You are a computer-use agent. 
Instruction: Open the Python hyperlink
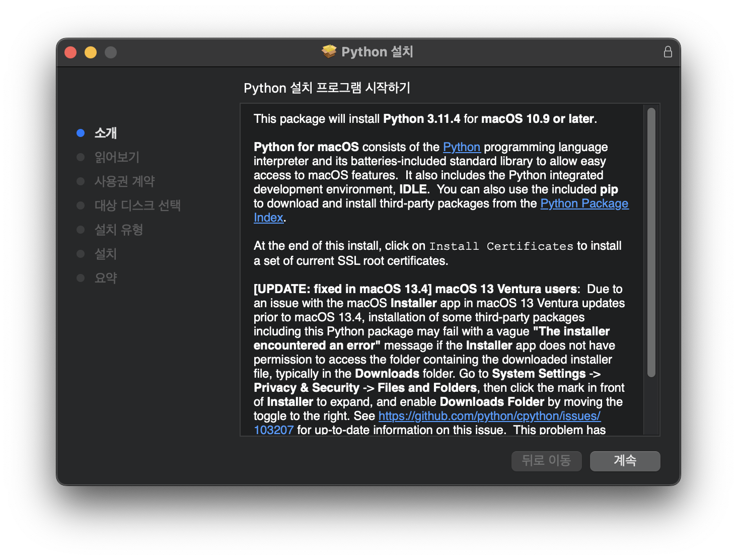[x=462, y=147]
